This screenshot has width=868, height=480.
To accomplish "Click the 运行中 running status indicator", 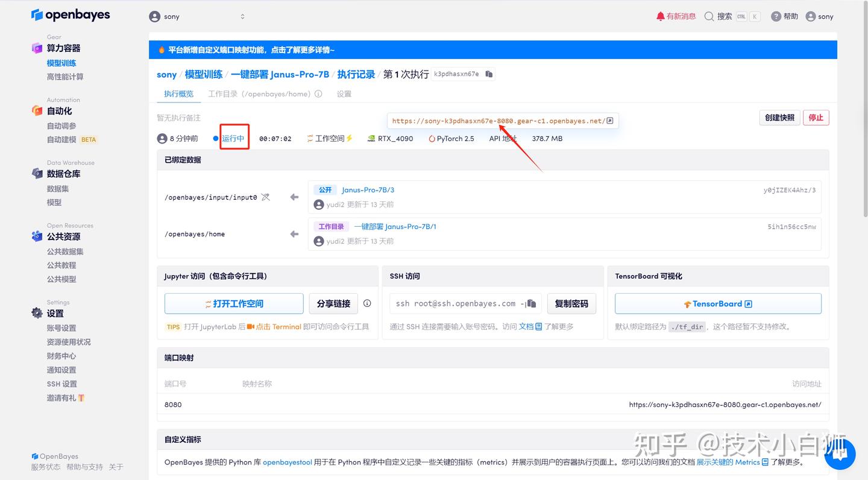I will click(234, 137).
